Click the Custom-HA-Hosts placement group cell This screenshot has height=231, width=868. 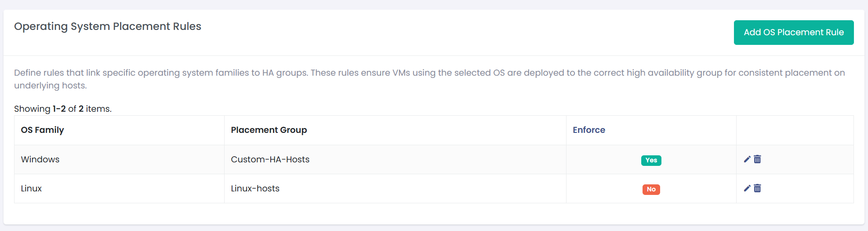395,160
